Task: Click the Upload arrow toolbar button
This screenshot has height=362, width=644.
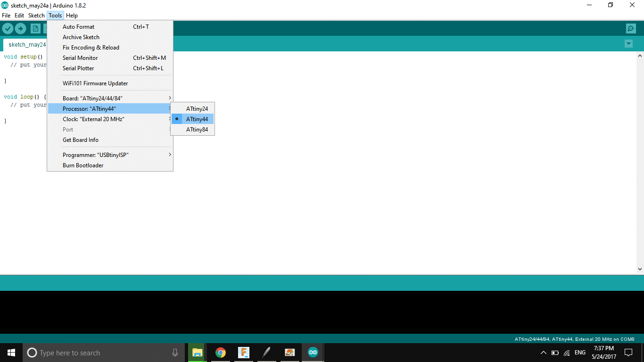Action: pyautogui.click(x=20, y=29)
